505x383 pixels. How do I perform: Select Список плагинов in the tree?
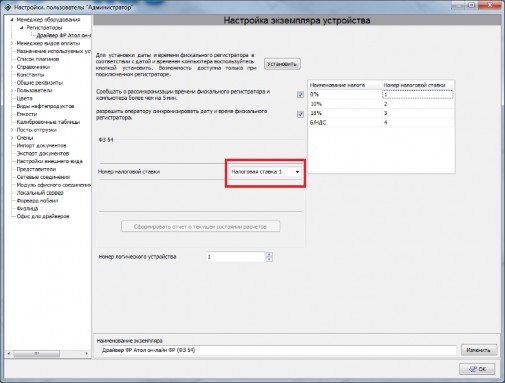pos(38,59)
